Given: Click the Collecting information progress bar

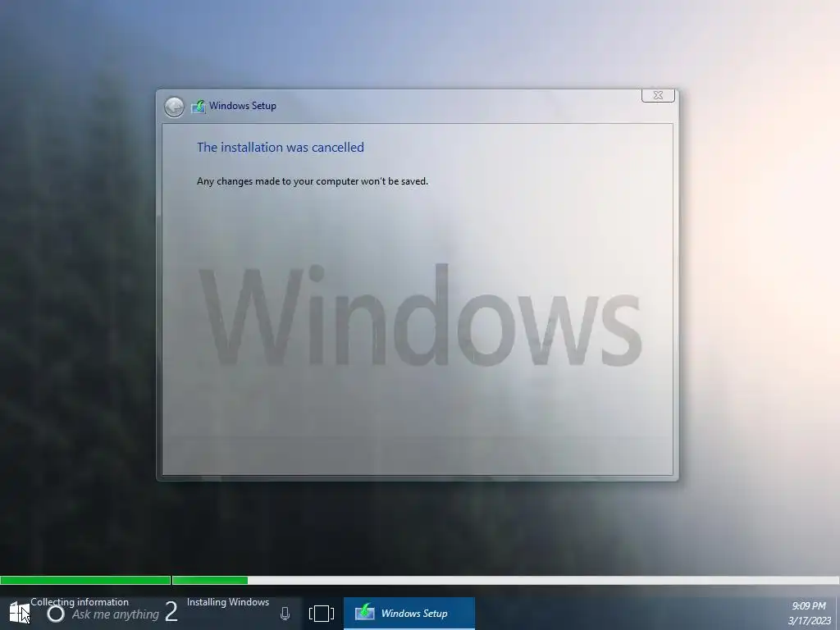Looking at the screenshot, I should tap(85, 580).
